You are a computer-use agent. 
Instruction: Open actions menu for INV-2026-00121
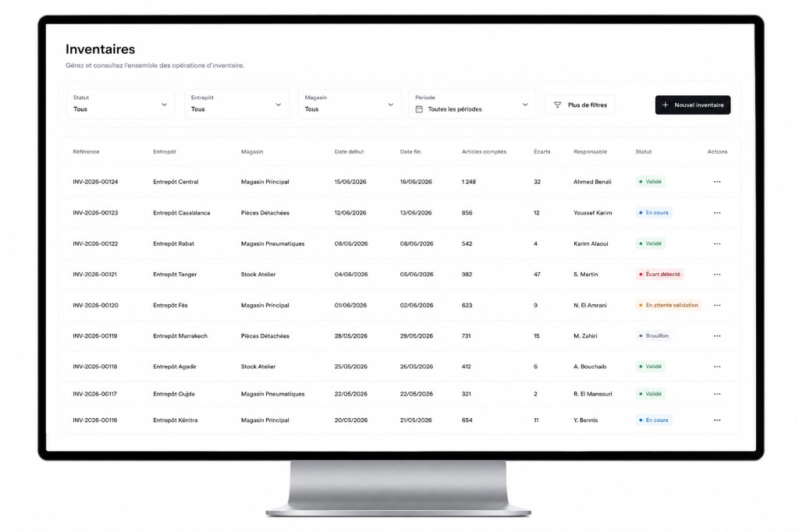pyautogui.click(x=717, y=274)
